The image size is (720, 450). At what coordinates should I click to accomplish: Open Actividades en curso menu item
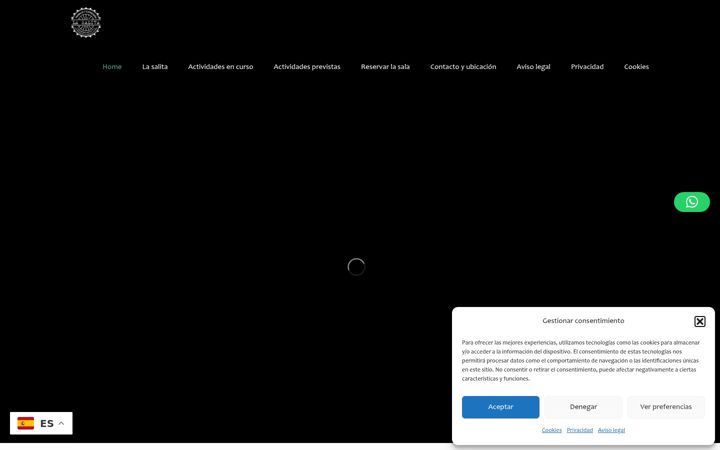coord(220,67)
